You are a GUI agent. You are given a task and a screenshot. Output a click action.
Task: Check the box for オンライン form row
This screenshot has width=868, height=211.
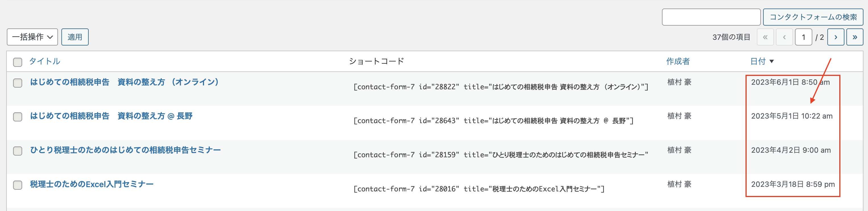point(18,83)
